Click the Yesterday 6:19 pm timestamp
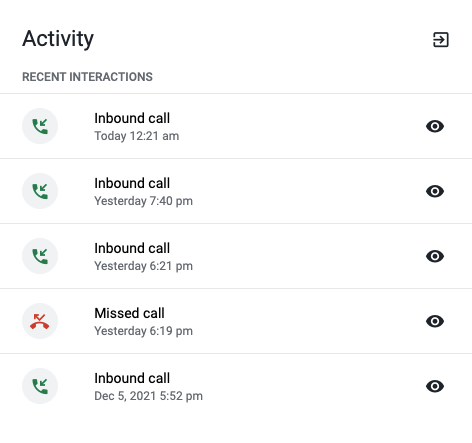The width and height of the screenshot is (472, 443). (x=143, y=331)
